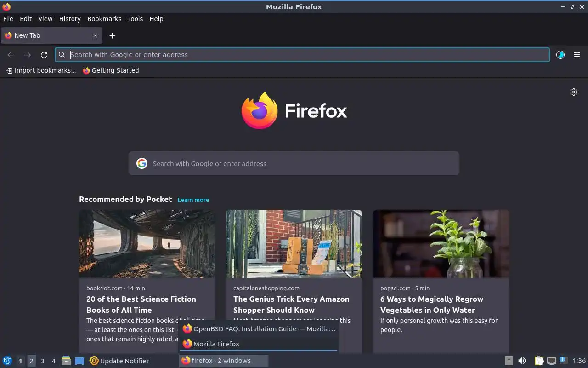
Task: Open the science fiction tunnel thumbnail
Action: point(147,244)
